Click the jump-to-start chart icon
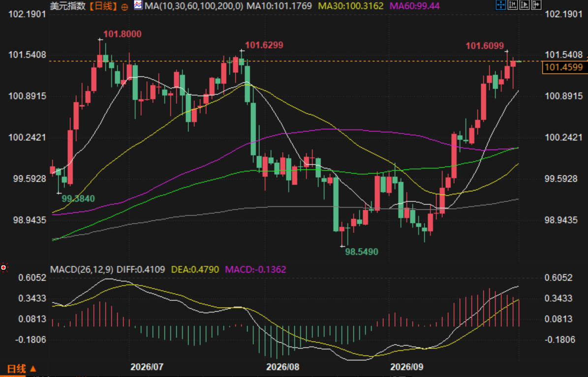Image resolution: width=588 pixels, height=377 pixels. [513, 5]
